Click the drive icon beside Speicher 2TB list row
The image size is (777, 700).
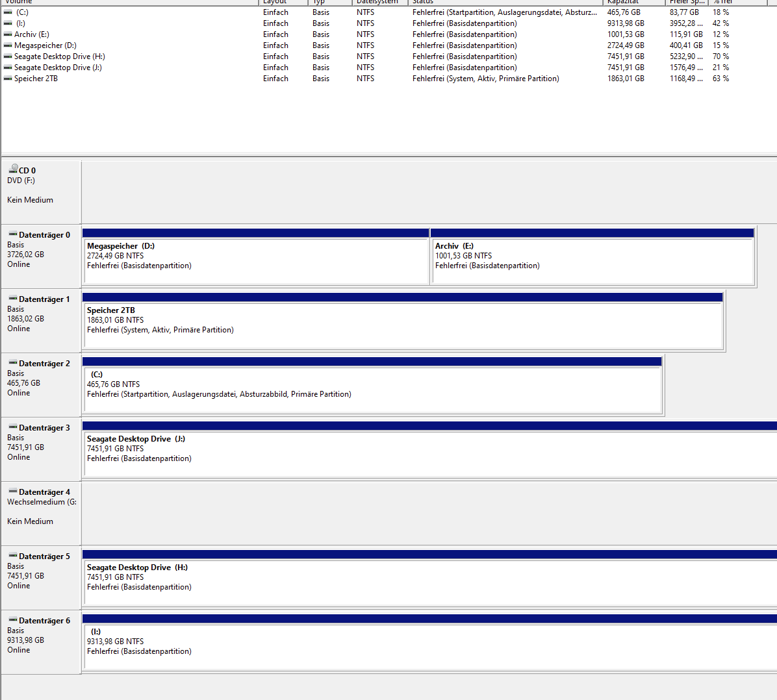[8, 79]
